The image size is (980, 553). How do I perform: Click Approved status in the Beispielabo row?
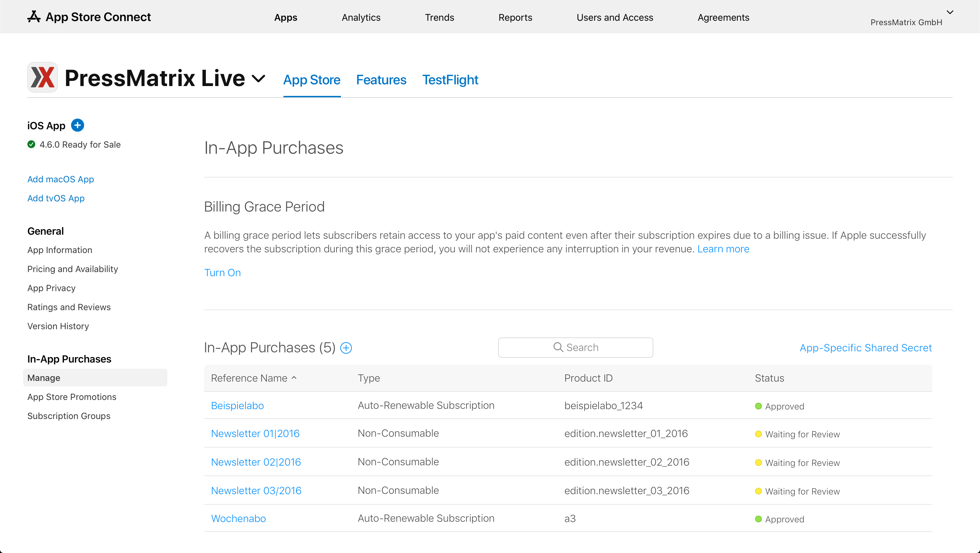click(780, 406)
